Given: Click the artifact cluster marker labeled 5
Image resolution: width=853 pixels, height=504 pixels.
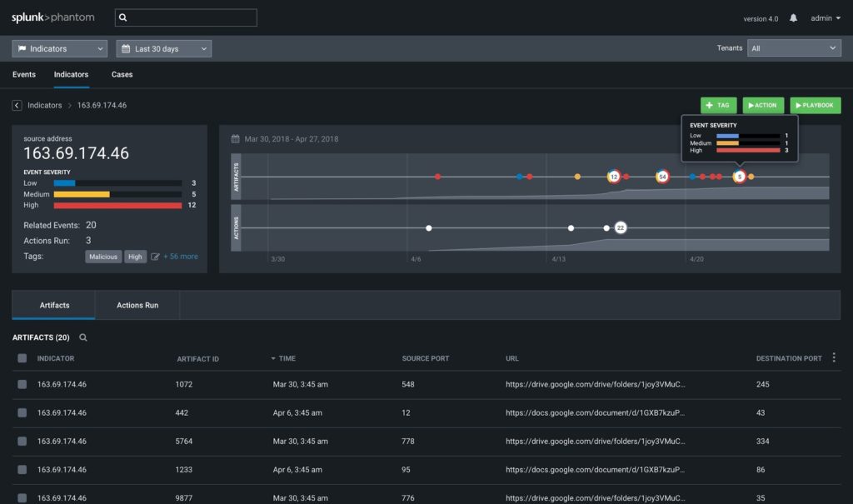Looking at the screenshot, I should point(740,177).
